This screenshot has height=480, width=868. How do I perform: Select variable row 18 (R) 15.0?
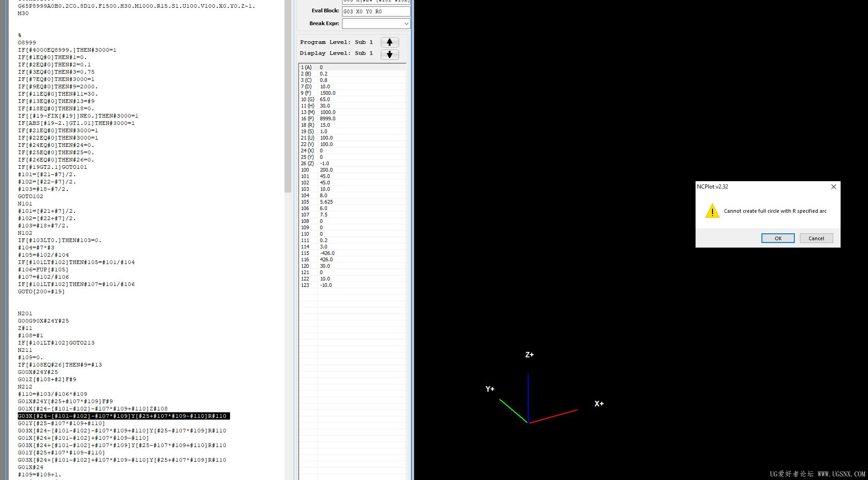click(x=352, y=125)
